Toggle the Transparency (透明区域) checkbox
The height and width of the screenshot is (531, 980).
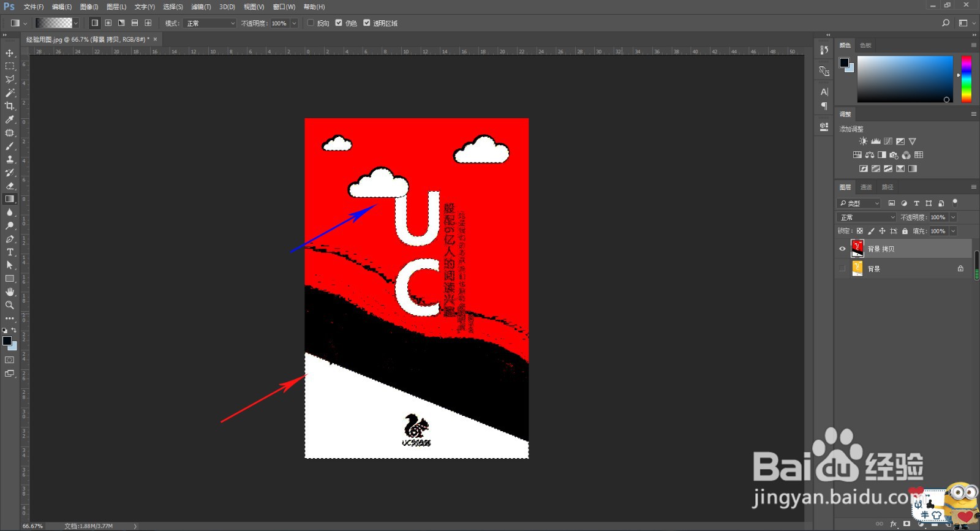tap(367, 23)
